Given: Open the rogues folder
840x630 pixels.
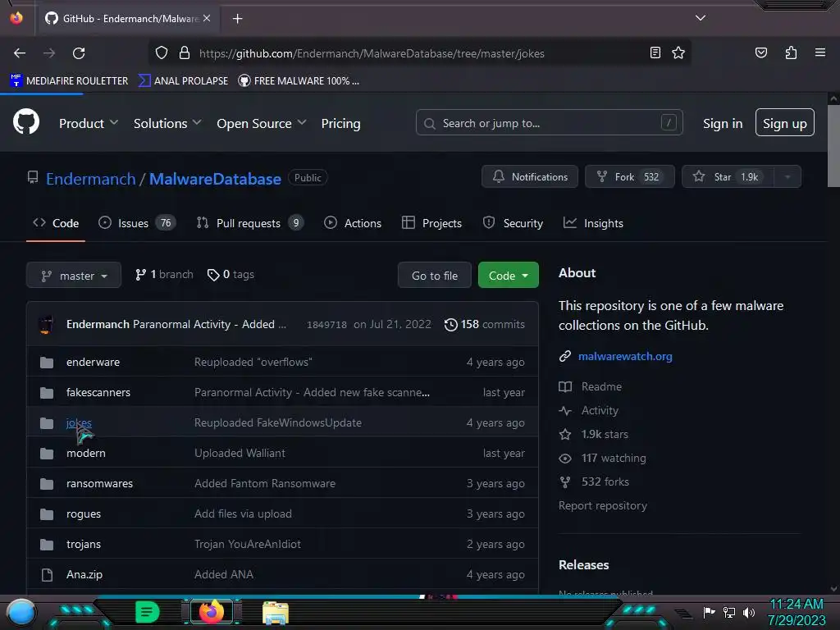Looking at the screenshot, I should coord(83,514).
